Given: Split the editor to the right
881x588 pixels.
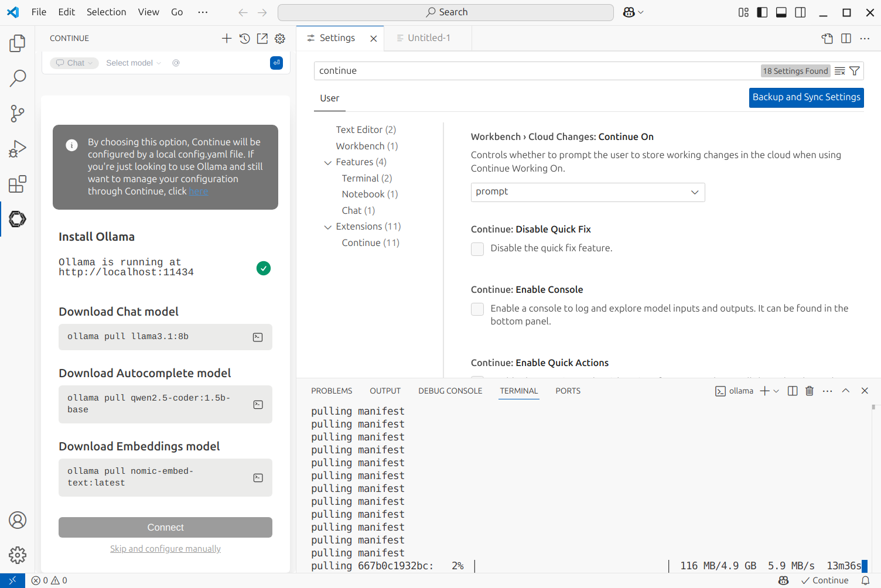Looking at the screenshot, I should tap(846, 38).
